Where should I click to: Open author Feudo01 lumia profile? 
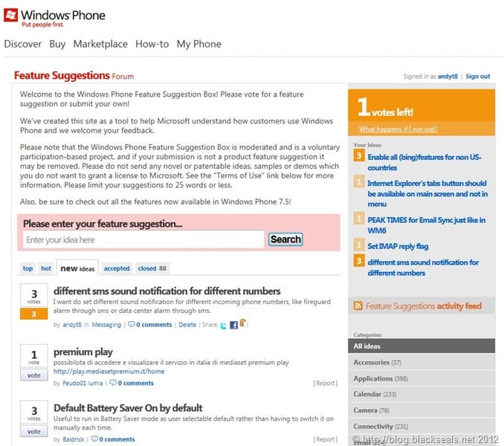point(83,383)
